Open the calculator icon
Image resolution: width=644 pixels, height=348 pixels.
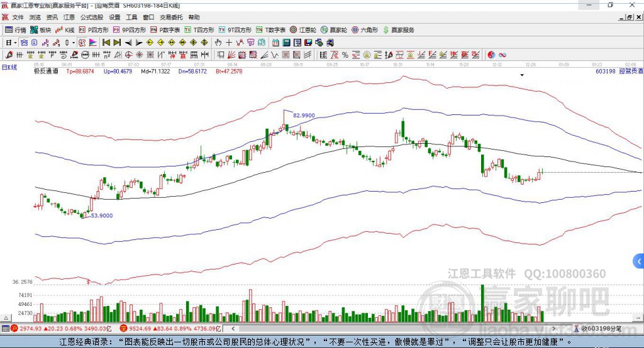pos(287,43)
